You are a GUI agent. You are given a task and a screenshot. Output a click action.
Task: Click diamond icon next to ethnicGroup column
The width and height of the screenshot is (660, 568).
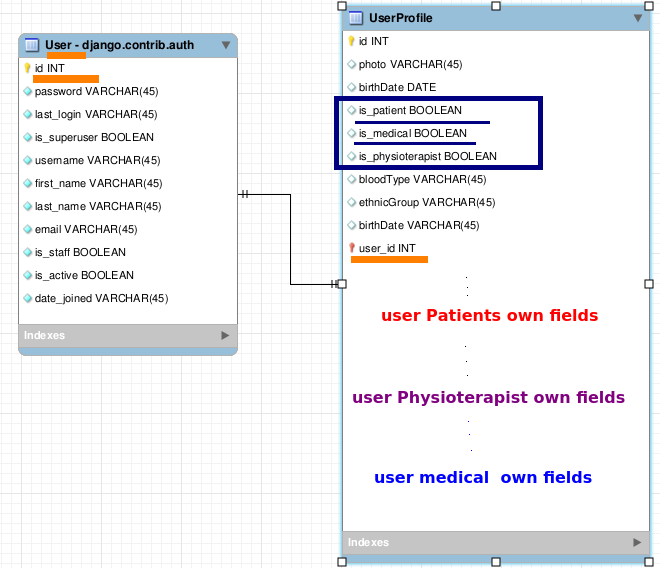(x=352, y=202)
